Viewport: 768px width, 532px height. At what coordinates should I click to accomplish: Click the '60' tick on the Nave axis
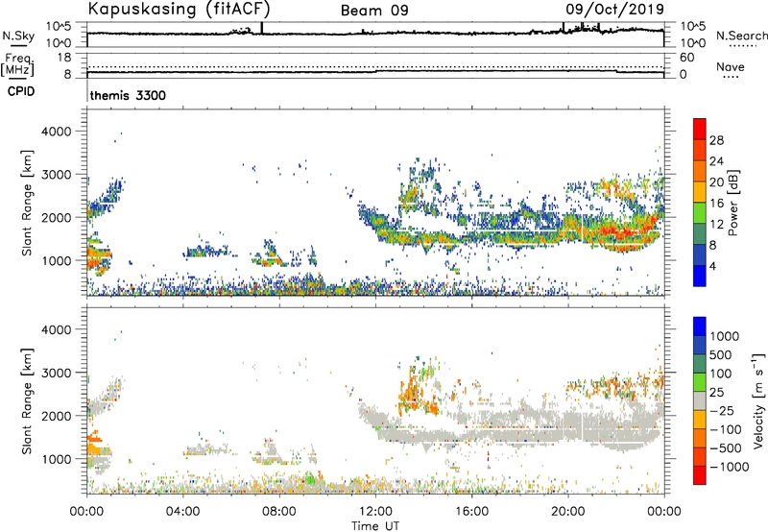coord(686,58)
